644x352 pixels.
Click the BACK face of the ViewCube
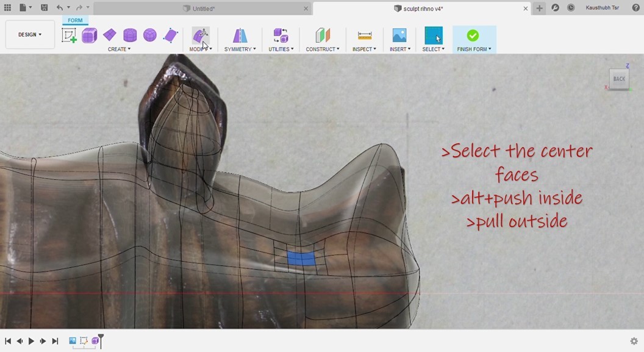(619, 79)
